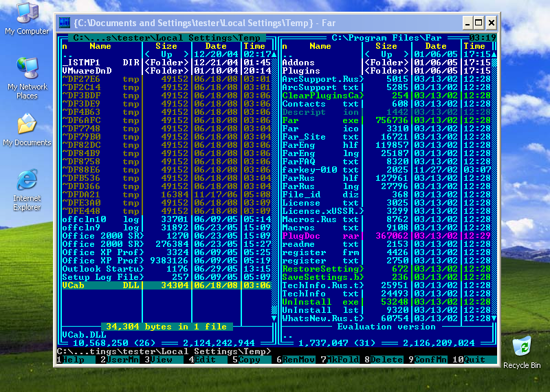This screenshot has height=392, width=550.
Task: Click the left panel parent directory (..) row
Action: tap(166, 54)
